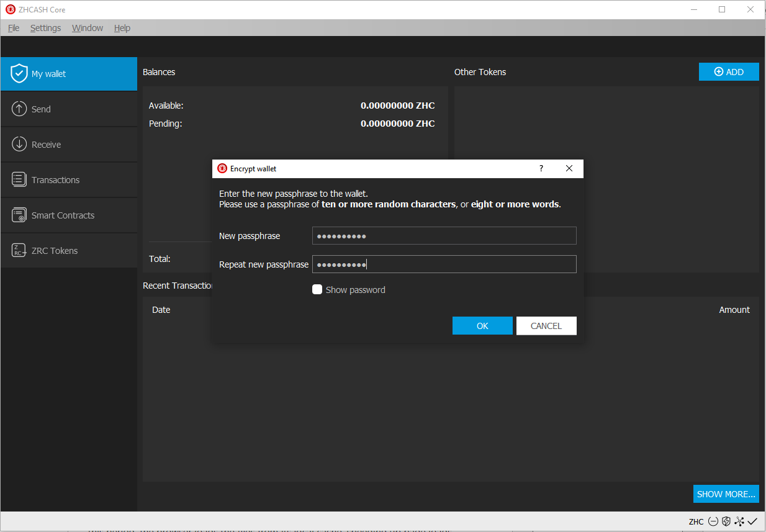Click the network connections status icon
766x532 pixels.
[739, 521]
